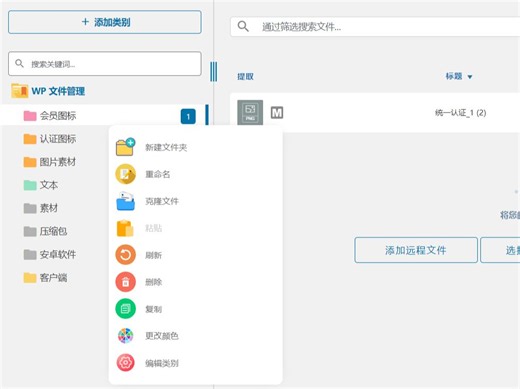Click the orange 图片素材 folder icon
Screen dimensions: 520x389
tap(30, 162)
